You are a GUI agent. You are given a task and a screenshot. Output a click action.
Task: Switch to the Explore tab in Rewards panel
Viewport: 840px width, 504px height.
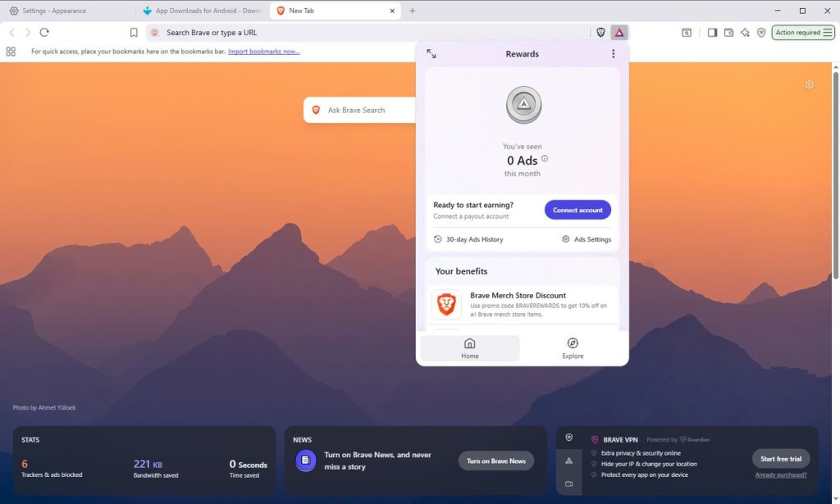tap(573, 348)
